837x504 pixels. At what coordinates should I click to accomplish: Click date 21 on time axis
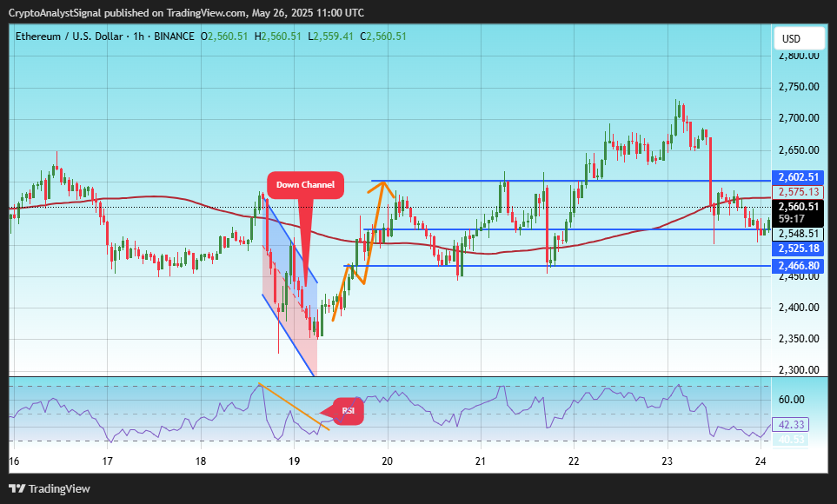(x=481, y=461)
